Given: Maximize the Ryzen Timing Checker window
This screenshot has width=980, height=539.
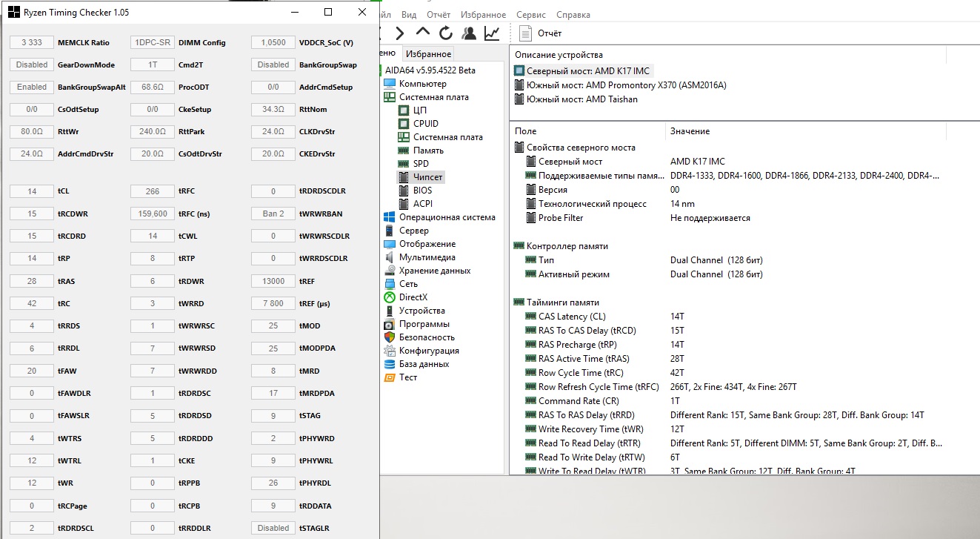Looking at the screenshot, I should [x=328, y=13].
